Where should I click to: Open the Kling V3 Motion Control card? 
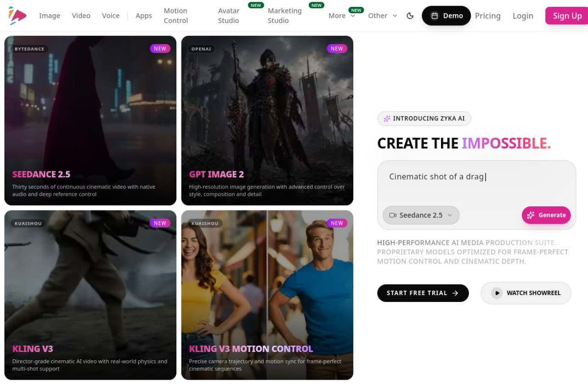point(267,295)
